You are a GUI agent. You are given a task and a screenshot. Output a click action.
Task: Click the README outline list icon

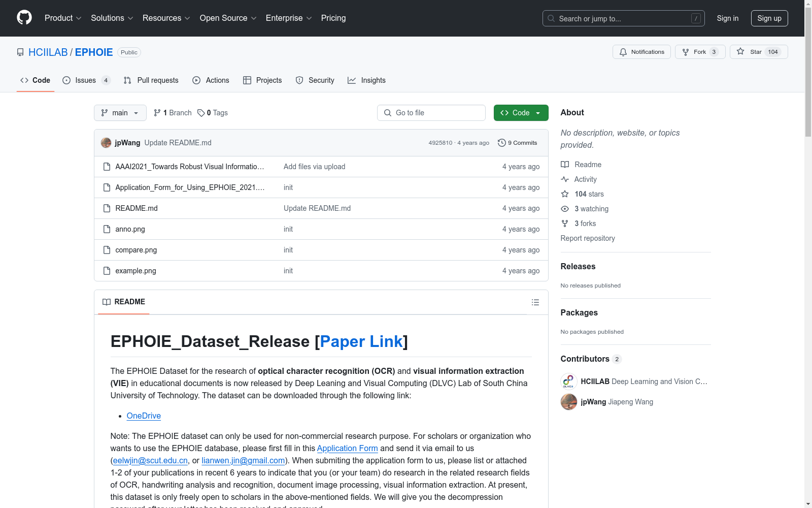(x=535, y=302)
